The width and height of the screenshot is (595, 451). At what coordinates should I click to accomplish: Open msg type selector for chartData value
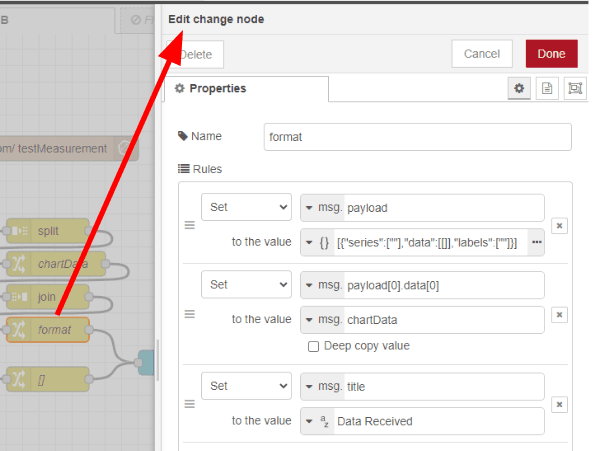pos(323,320)
